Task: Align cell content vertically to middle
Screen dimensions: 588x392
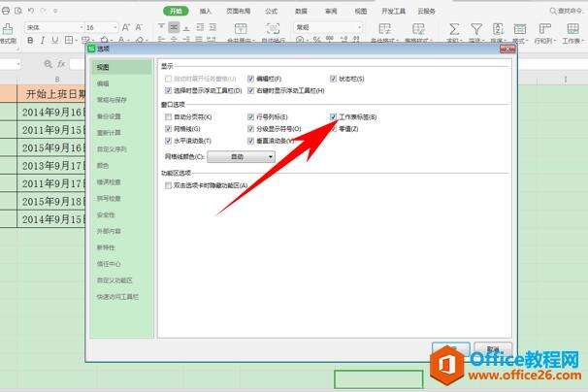Action: pos(174,27)
